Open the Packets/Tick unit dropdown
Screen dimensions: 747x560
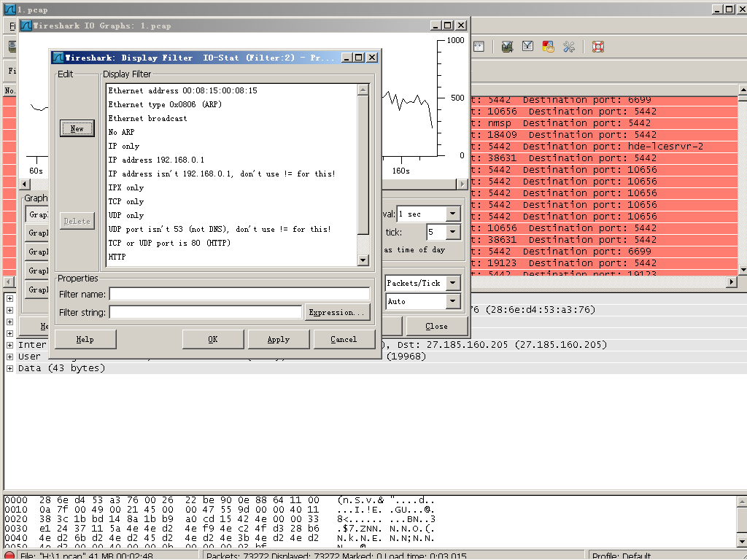(x=452, y=283)
